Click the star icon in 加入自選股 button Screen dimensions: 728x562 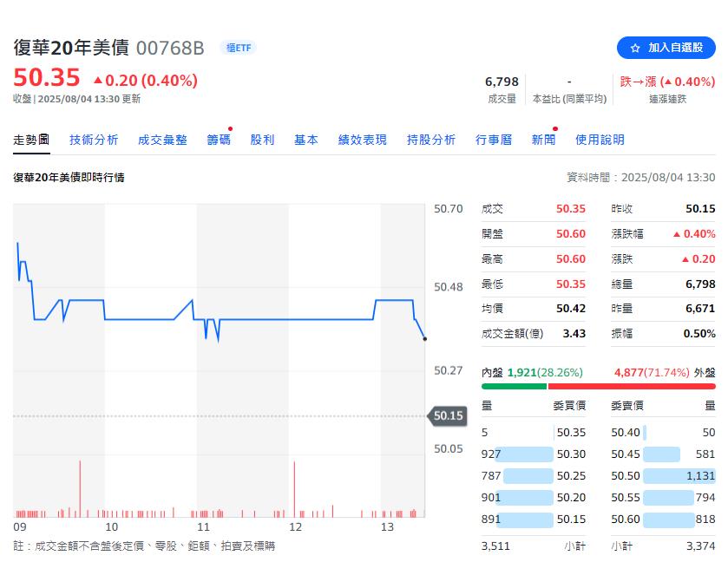click(x=634, y=48)
